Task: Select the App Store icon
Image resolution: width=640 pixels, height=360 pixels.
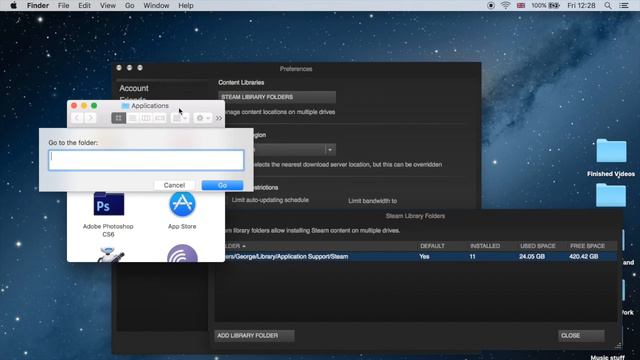Action: click(182, 204)
